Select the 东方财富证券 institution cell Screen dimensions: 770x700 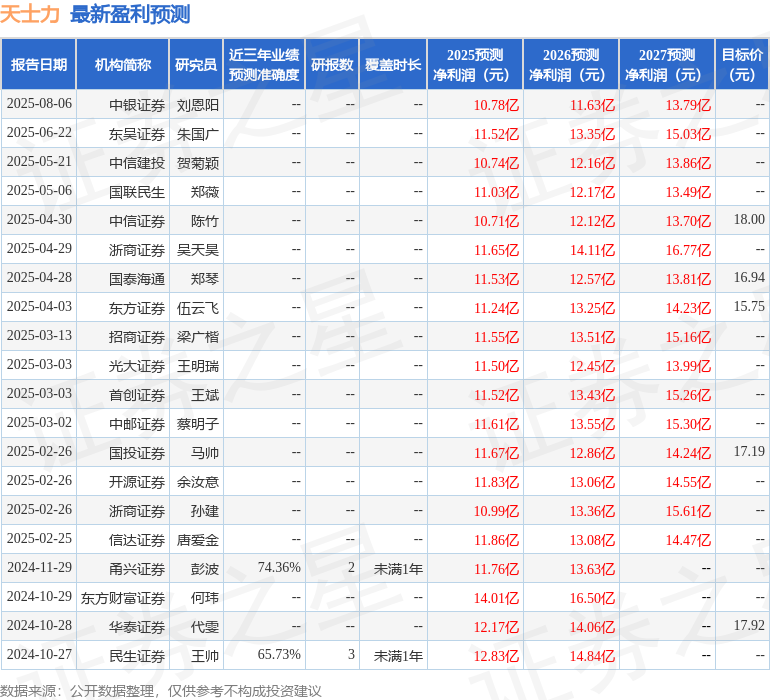tap(123, 598)
